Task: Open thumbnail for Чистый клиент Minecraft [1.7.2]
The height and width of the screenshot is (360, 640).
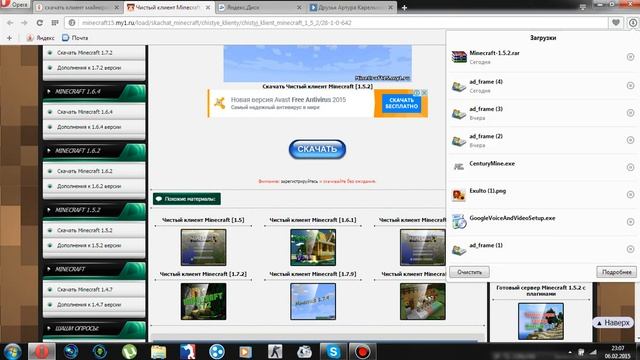Action: [203, 302]
